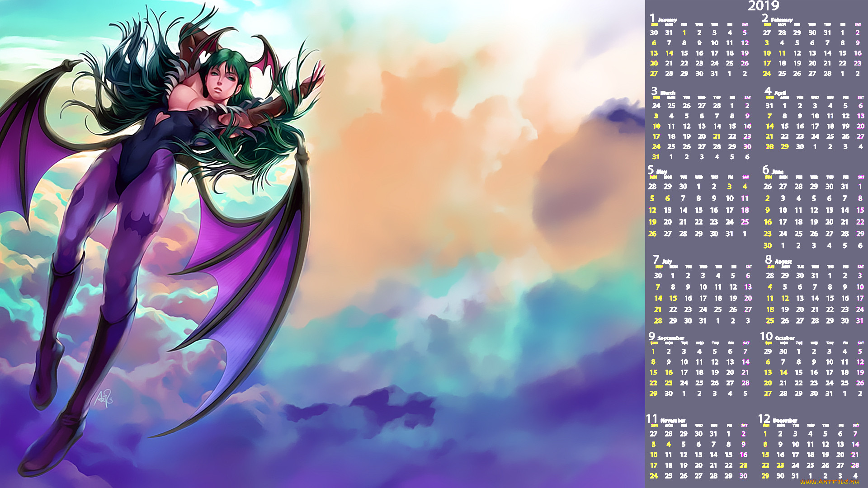This screenshot has height=488, width=868.
Task: Click highlighted date 4 in November
Action: (669, 444)
